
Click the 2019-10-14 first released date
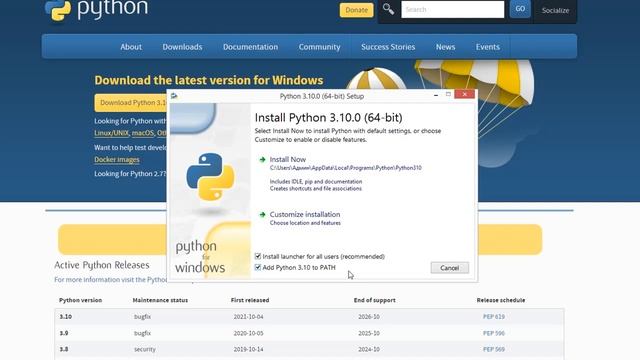pyautogui.click(x=248, y=349)
